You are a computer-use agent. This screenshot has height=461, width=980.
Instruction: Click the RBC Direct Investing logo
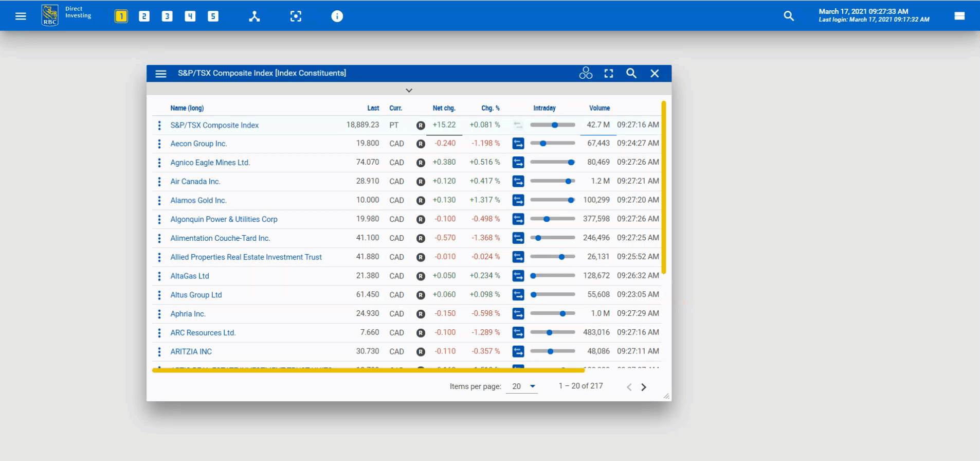click(66, 15)
